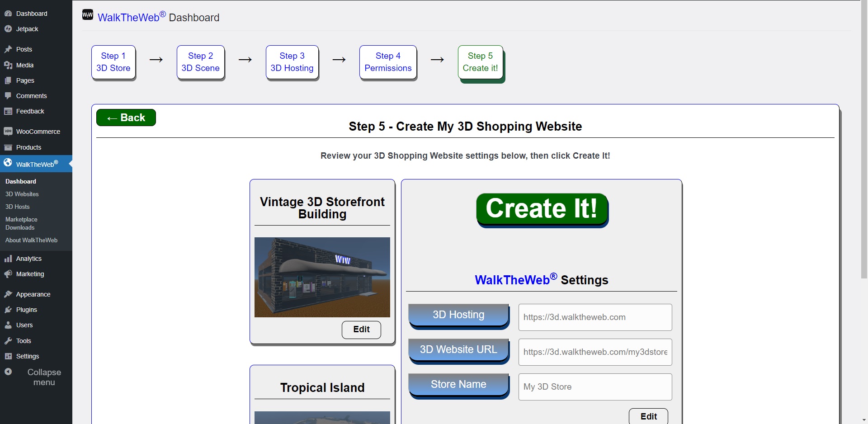Click the Feedback icon in sidebar
This screenshot has width=868, height=424.
pos(8,111)
